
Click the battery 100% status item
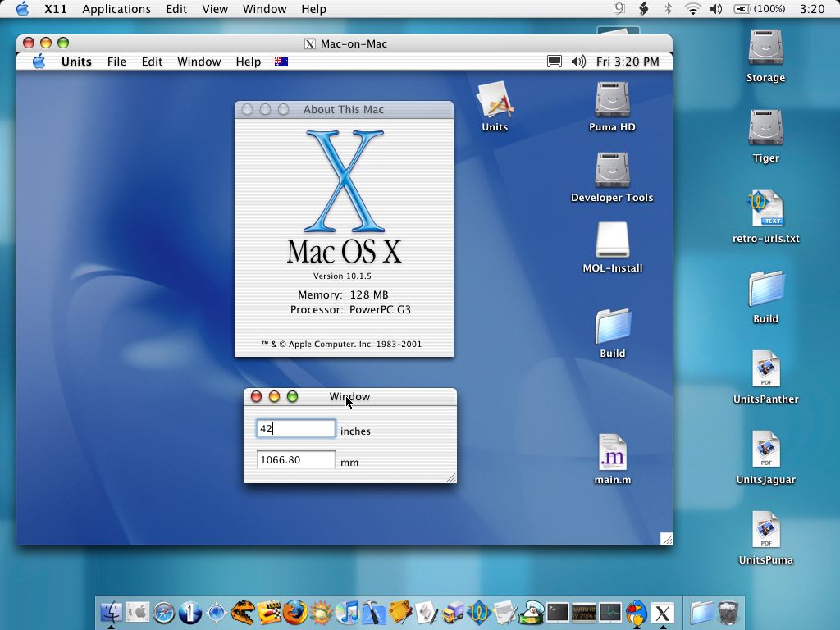[759, 9]
